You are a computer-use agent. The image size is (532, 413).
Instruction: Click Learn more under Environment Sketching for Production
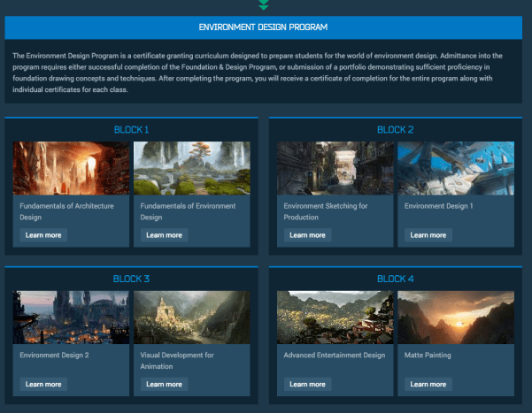307,235
